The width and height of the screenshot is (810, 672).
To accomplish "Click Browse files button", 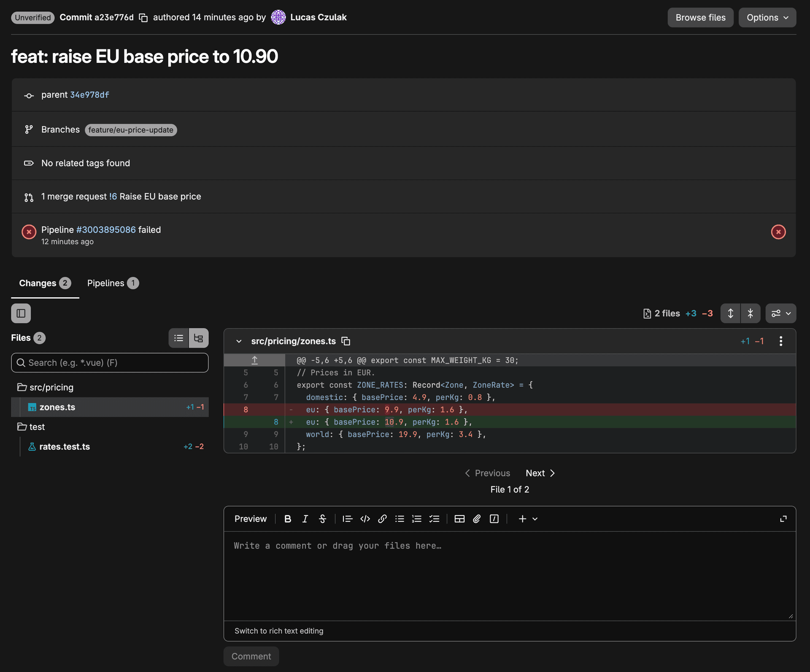I will (700, 18).
